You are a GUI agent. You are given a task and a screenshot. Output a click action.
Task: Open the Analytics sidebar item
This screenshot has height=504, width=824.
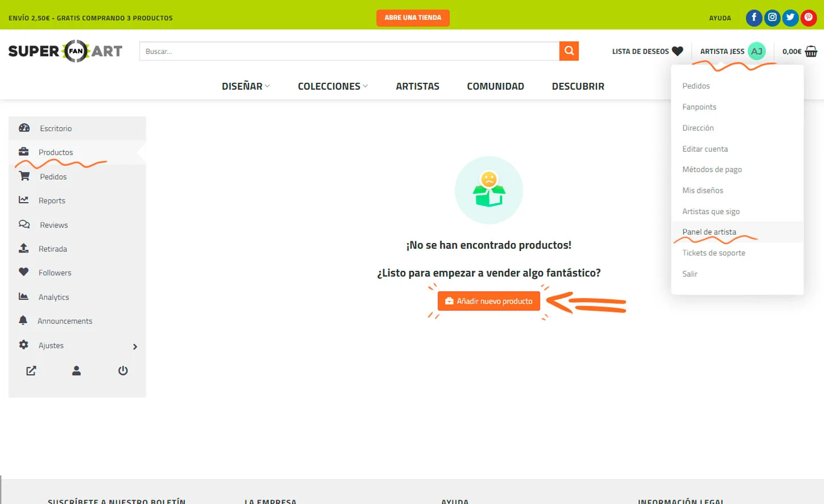point(54,297)
